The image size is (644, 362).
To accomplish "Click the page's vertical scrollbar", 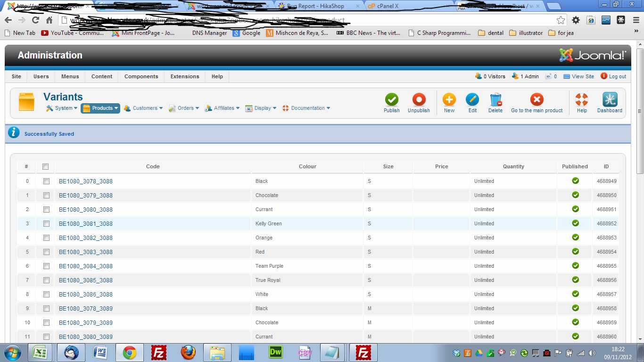I will 640,110.
